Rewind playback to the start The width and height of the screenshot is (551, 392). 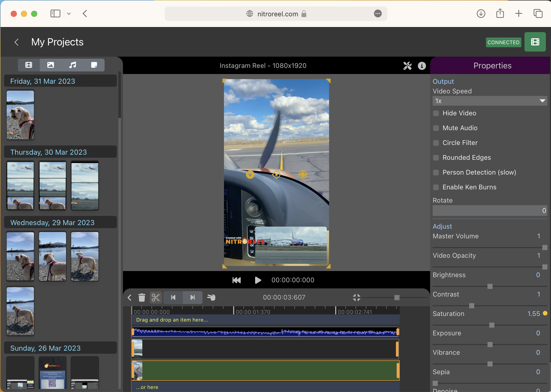click(x=236, y=280)
